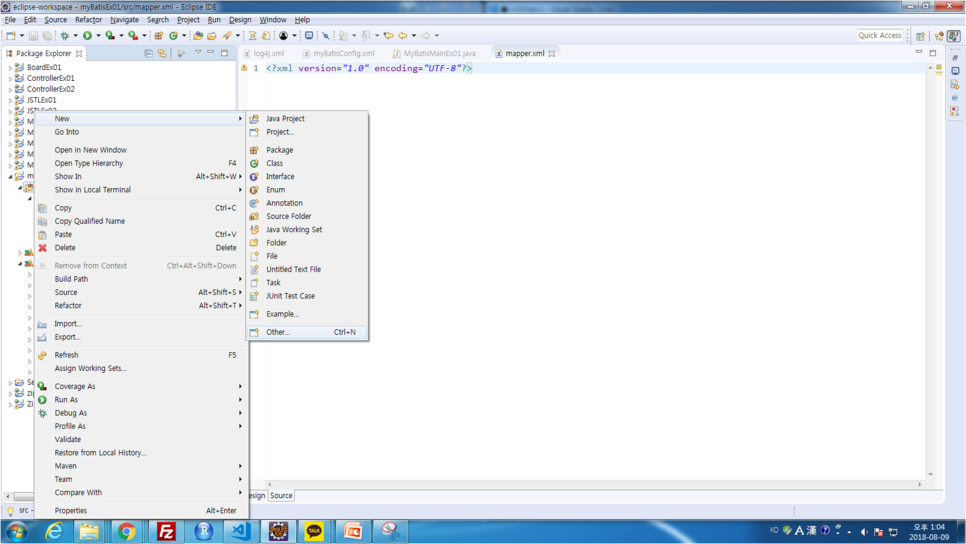Select the ControllerEx02 project

[51, 89]
